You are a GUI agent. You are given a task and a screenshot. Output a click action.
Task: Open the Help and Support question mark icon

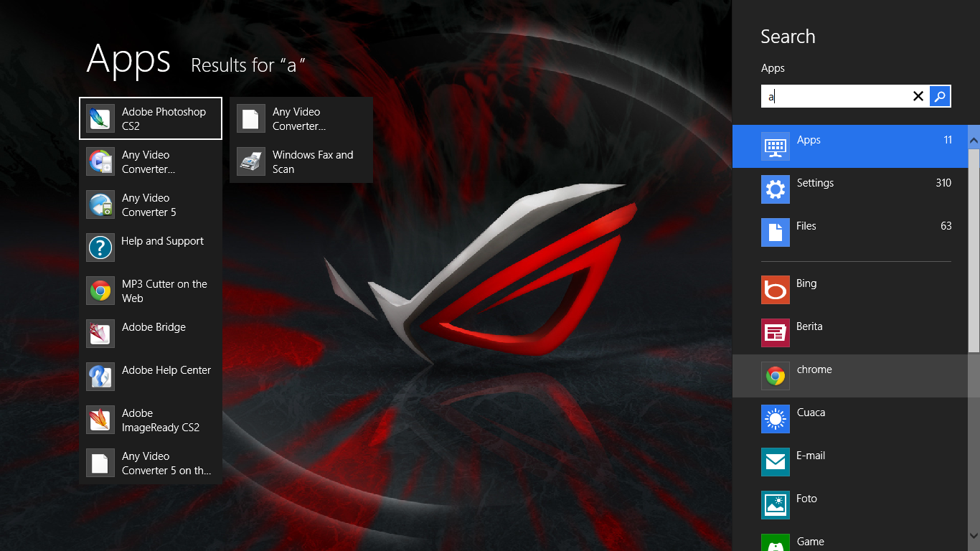click(100, 248)
